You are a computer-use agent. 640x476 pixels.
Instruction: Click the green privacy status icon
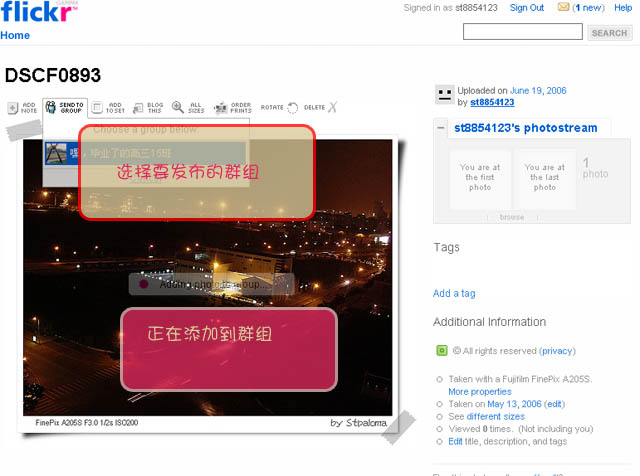pyautogui.click(x=442, y=351)
